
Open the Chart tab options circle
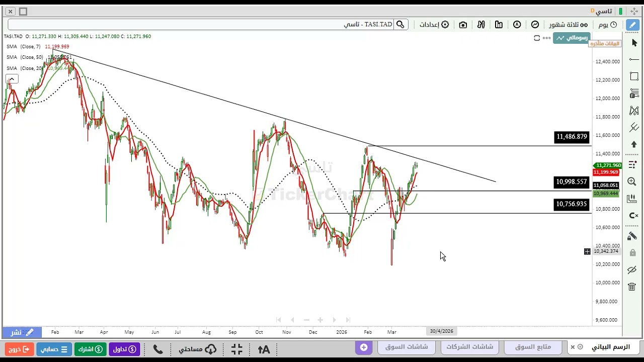tap(580, 347)
